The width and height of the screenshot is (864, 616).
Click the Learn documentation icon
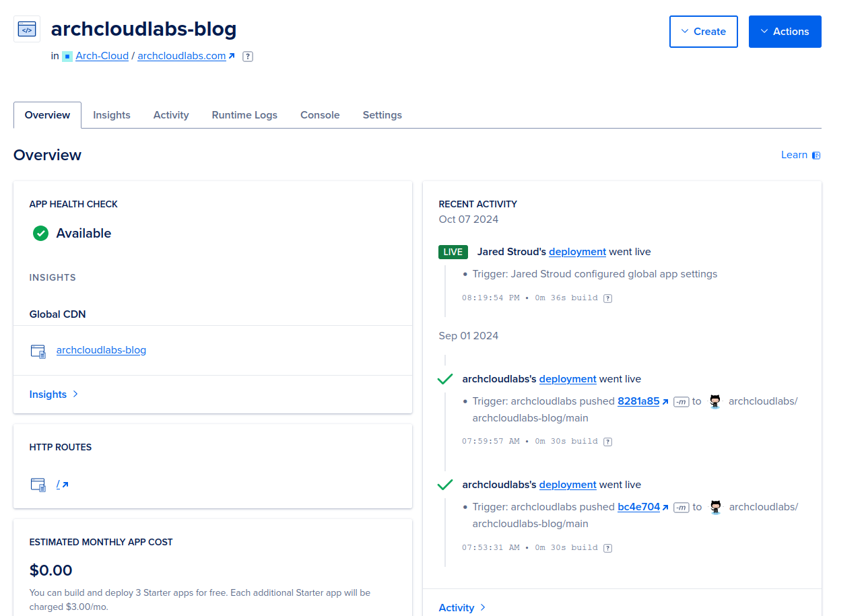click(816, 156)
